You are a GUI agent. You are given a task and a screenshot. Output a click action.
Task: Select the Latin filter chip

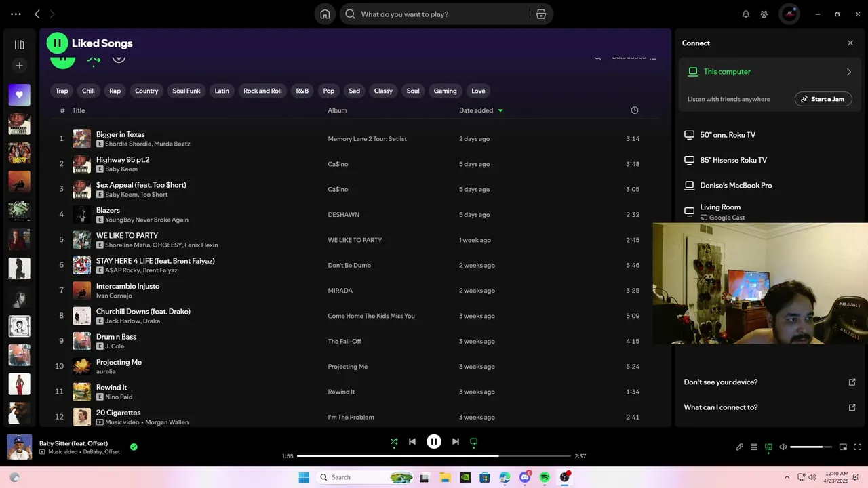pyautogui.click(x=222, y=91)
